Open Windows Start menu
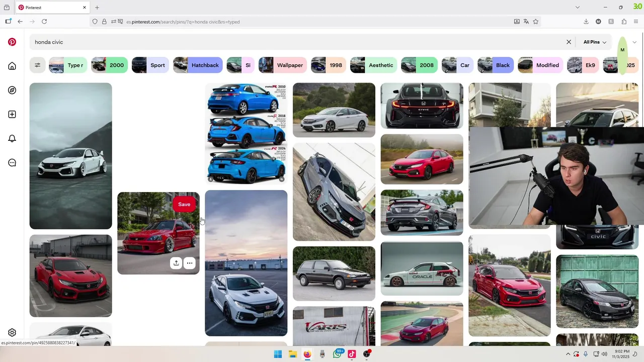 click(278, 354)
